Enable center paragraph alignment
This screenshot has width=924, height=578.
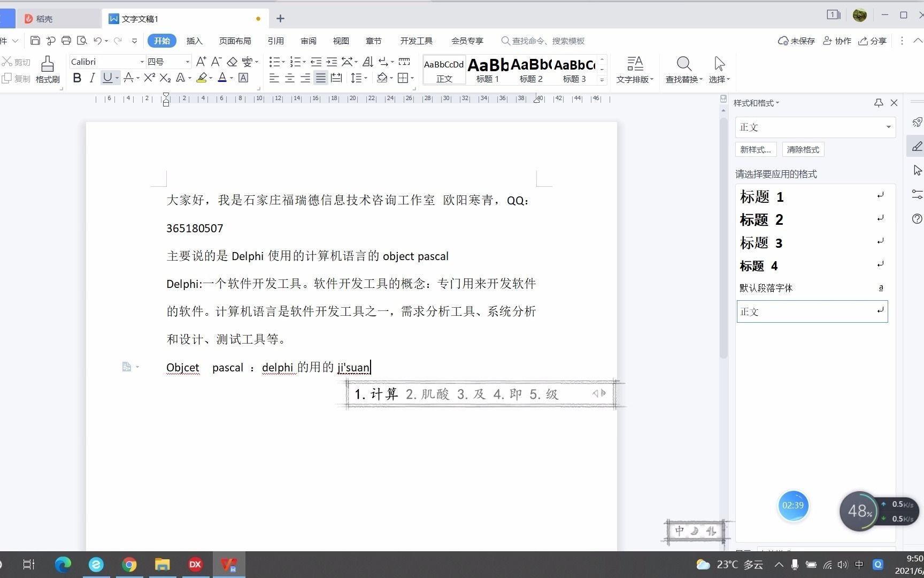point(289,78)
